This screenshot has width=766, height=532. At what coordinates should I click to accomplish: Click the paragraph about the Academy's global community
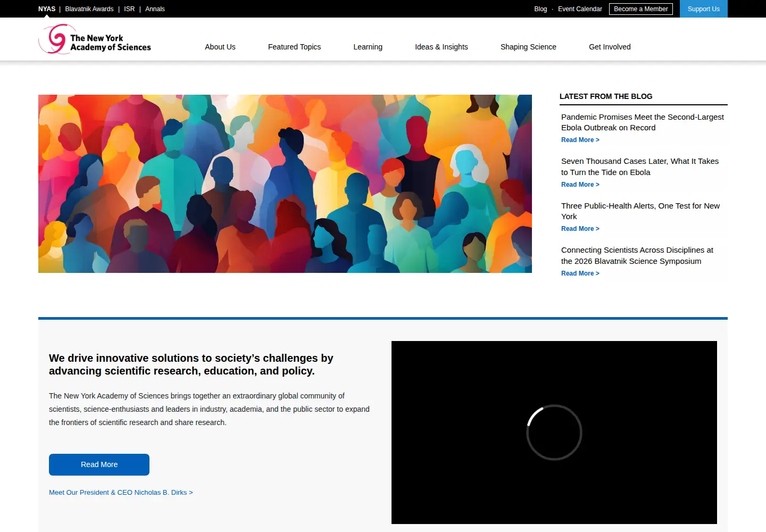point(209,409)
